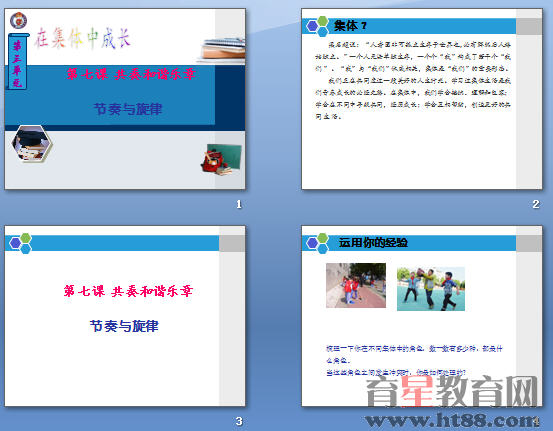Select slide 1 titled 在集体中成长
Screen dimensions: 553x431
click(125, 99)
